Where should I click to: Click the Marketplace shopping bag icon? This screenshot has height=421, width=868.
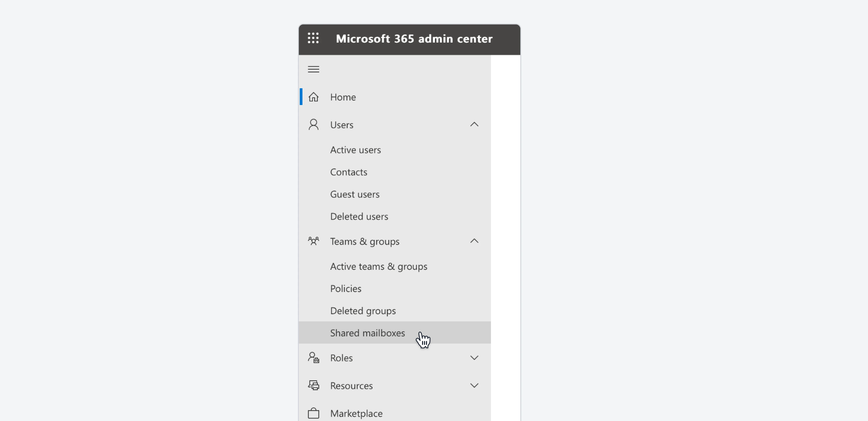tap(313, 413)
